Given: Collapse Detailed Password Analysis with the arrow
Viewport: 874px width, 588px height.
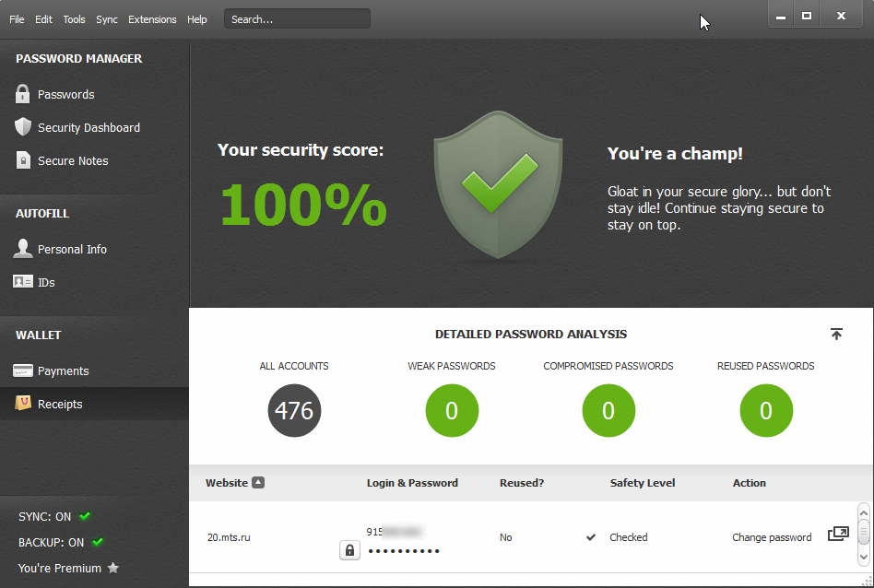Looking at the screenshot, I should (x=836, y=335).
